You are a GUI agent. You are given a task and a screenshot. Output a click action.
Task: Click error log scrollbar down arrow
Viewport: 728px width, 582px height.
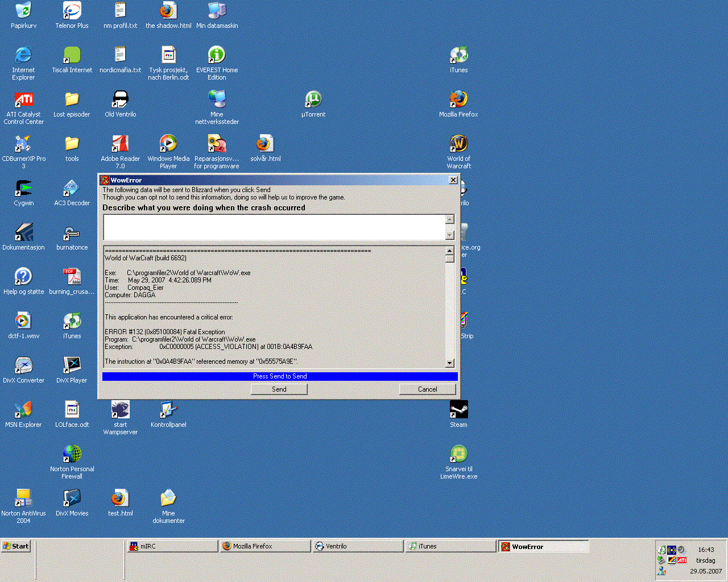click(x=449, y=363)
